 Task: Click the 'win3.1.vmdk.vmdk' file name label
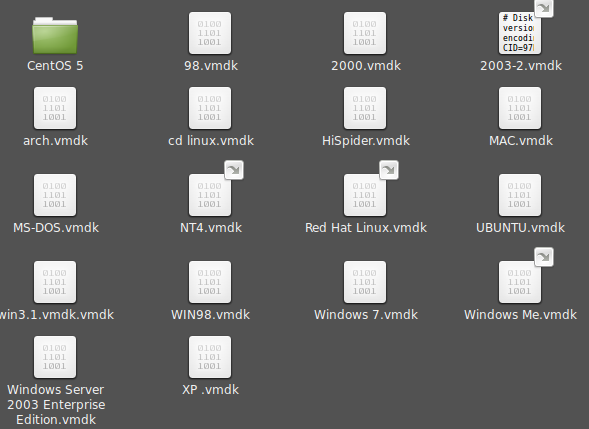click(x=57, y=315)
